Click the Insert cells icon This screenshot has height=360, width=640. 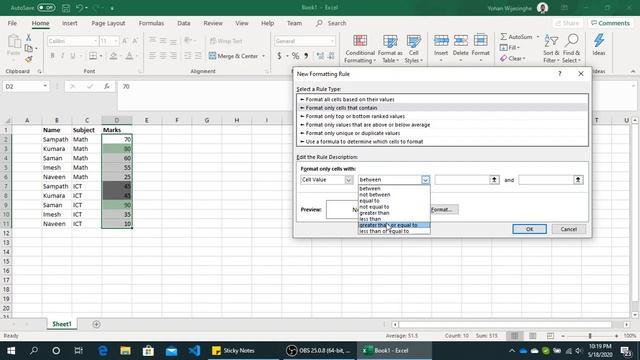click(441, 41)
